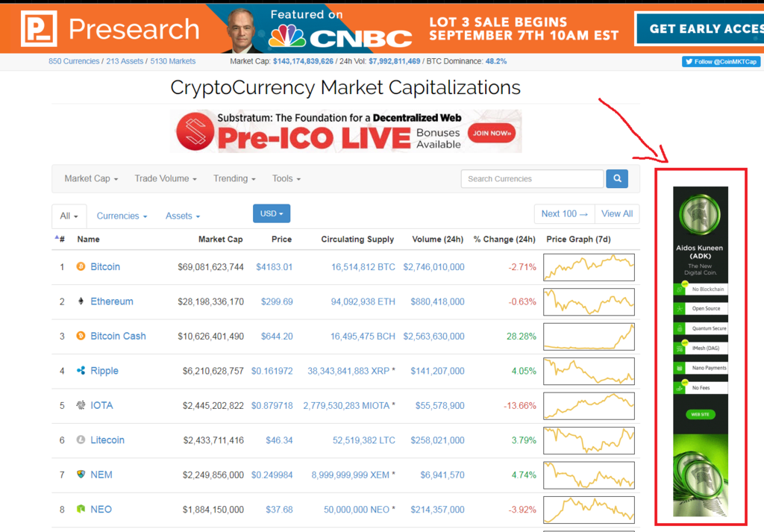This screenshot has width=764, height=532.
Task: Open the Bitcoin Cash page link
Action: 119,336
